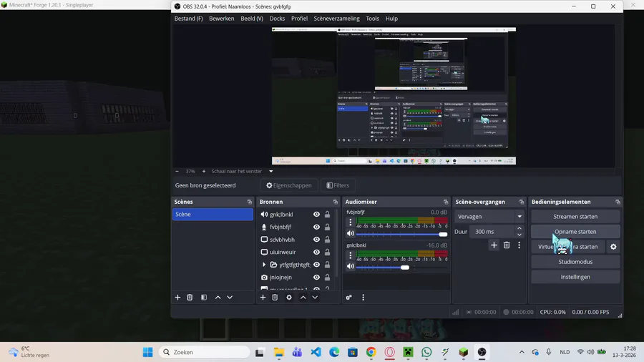Undock the Scènes panel

[249, 202]
